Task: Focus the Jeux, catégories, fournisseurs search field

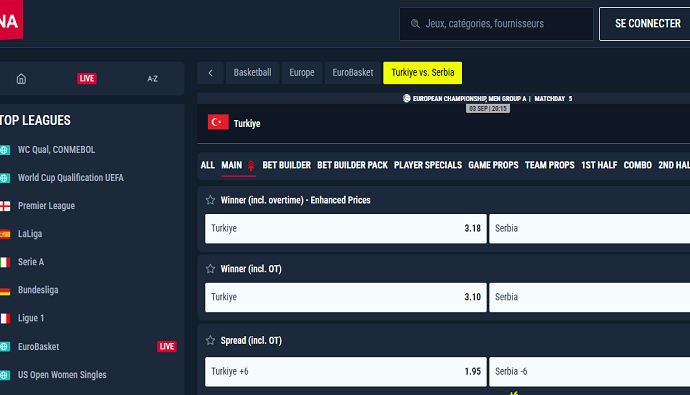Action: [496, 24]
